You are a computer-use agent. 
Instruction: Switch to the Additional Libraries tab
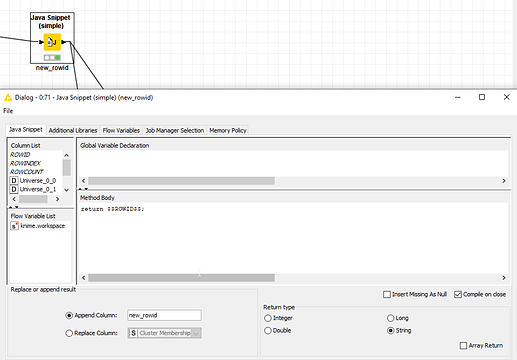(x=73, y=130)
